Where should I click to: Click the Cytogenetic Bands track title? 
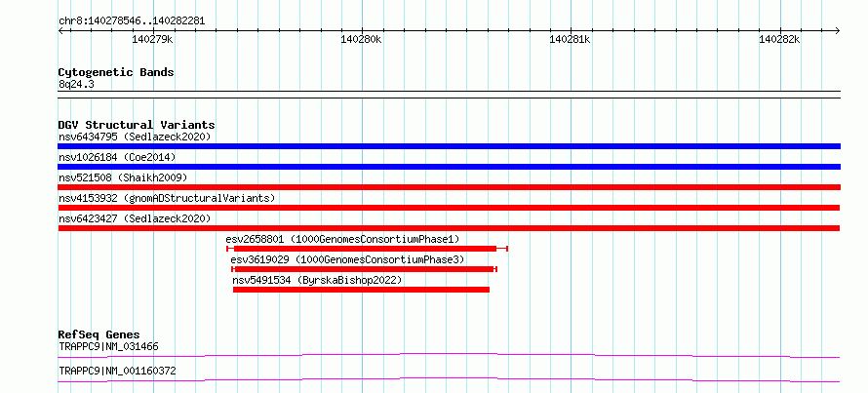point(116,72)
